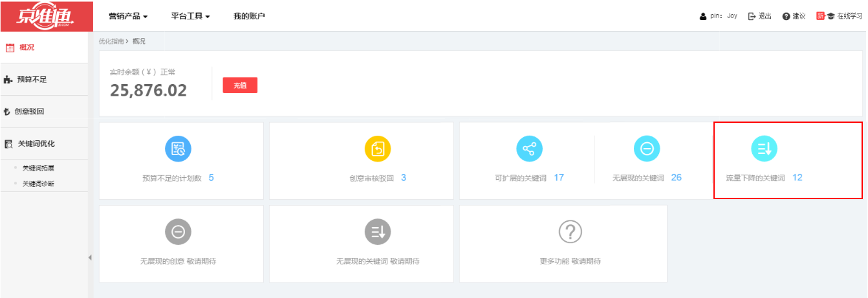Open the 营销产品 dropdown menu
This screenshot has width=868, height=298.
tap(128, 16)
